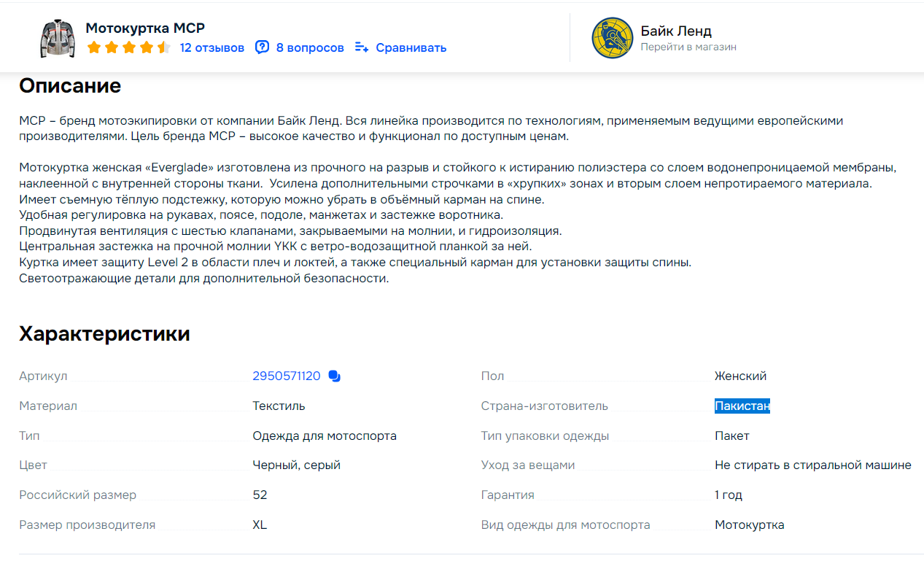Viewport: 924px width, 561px height.
Task: Click the description line about YKK zipper
Action: [x=276, y=247]
